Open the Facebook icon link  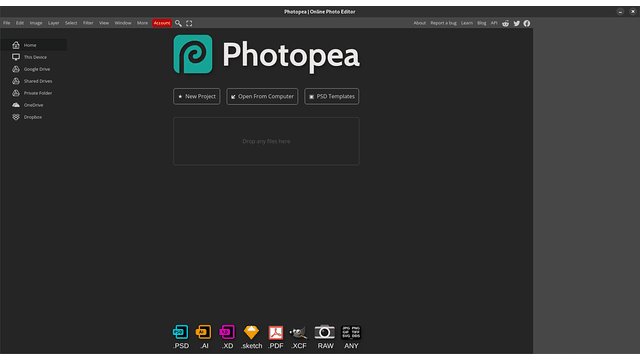527,23
